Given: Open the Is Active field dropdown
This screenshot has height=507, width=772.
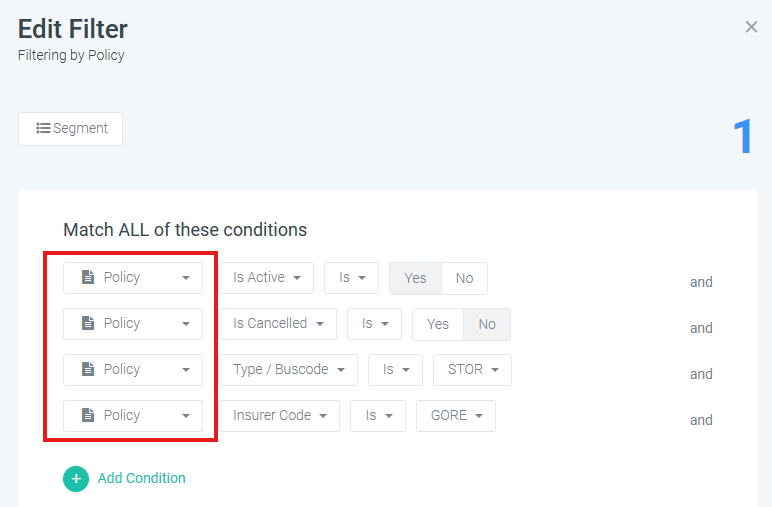Looking at the screenshot, I should click(x=266, y=278).
